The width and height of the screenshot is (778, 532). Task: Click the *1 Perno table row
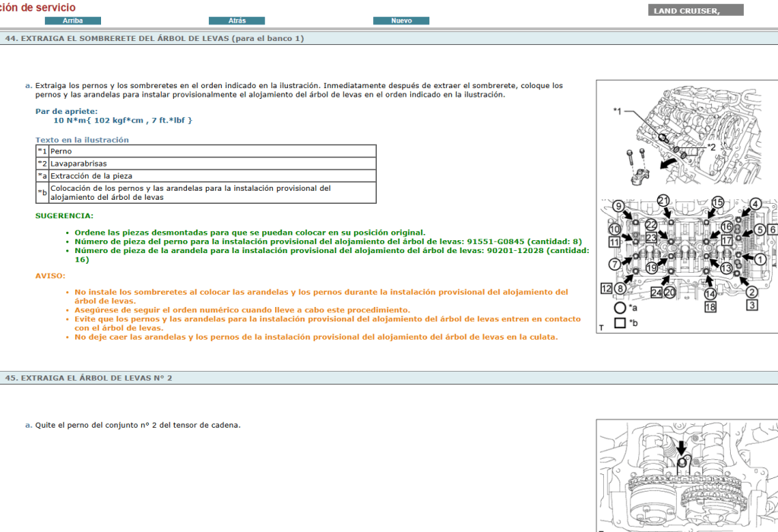click(x=205, y=151)
